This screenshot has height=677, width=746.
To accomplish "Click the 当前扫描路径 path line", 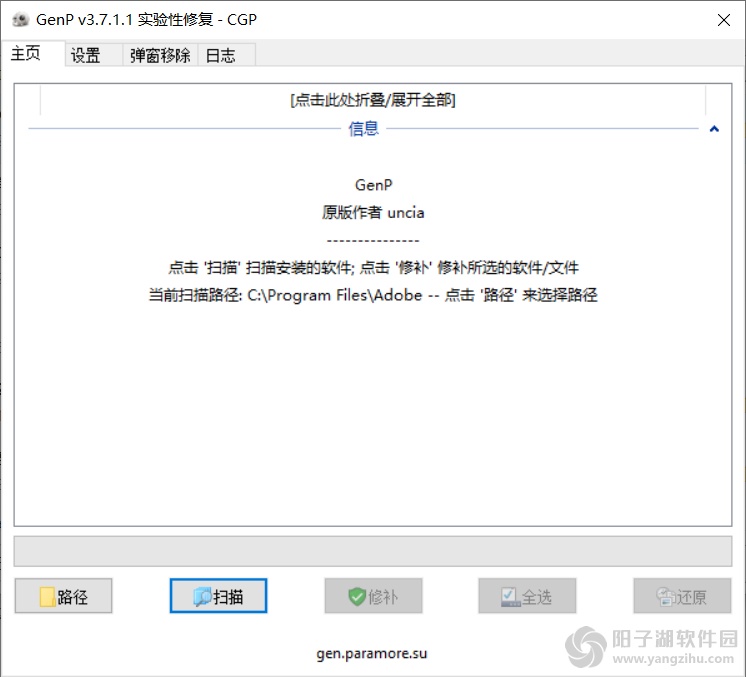I will tap(373, 295).
